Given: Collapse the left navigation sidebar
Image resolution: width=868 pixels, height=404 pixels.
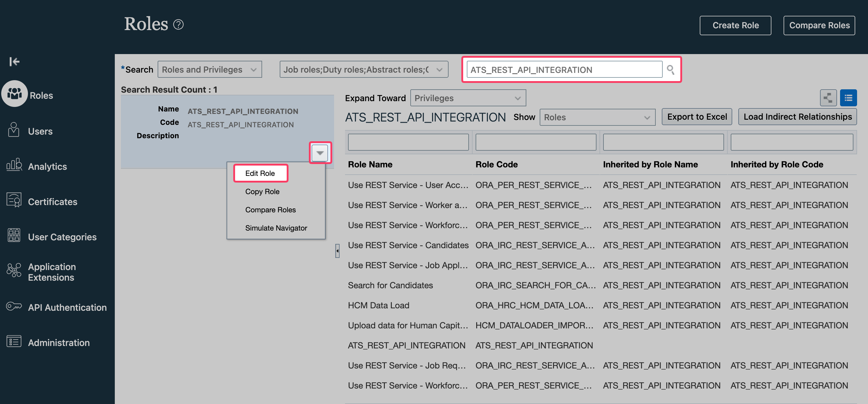Looking at the screenshot, I should tap(15, 61).
